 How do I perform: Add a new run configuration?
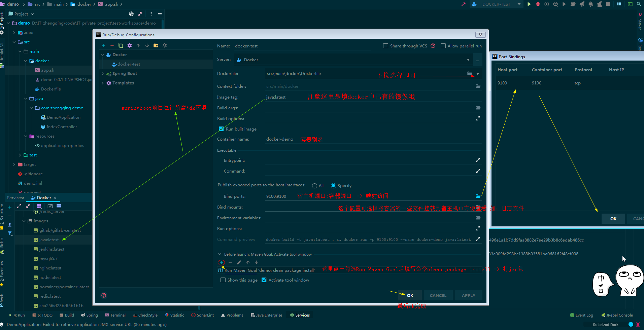pyautogui.click(x=103, y=45)
